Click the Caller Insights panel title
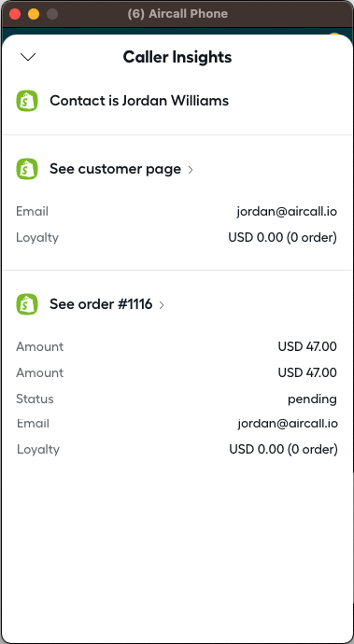Image resolution: width=354 pixels, height=644 pixels. point(177,57)
